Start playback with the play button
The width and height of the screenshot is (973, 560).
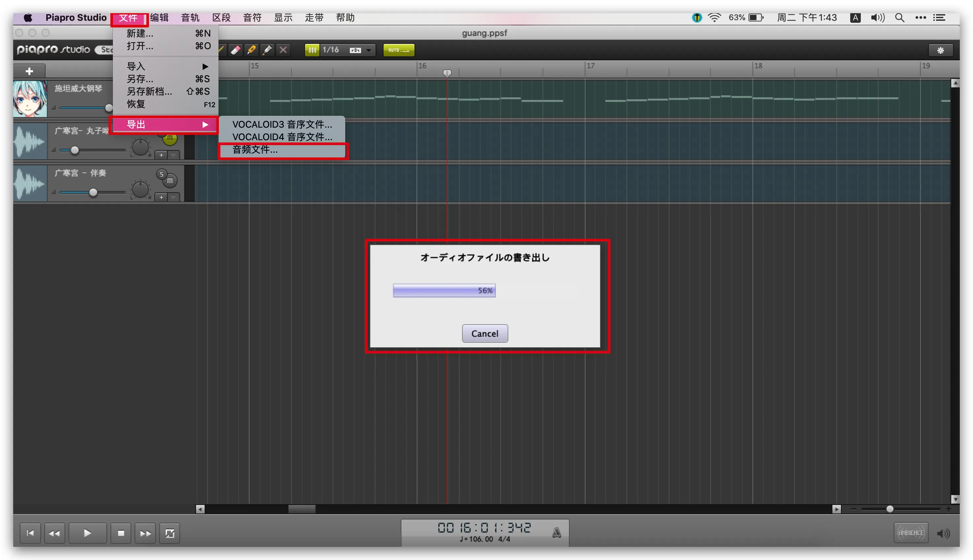pyautogui.click(x=87, y=533)
